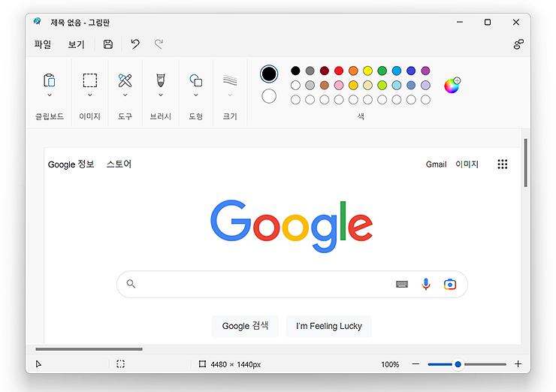
Task: Pick the green color swatch
Action: point(382,71)
